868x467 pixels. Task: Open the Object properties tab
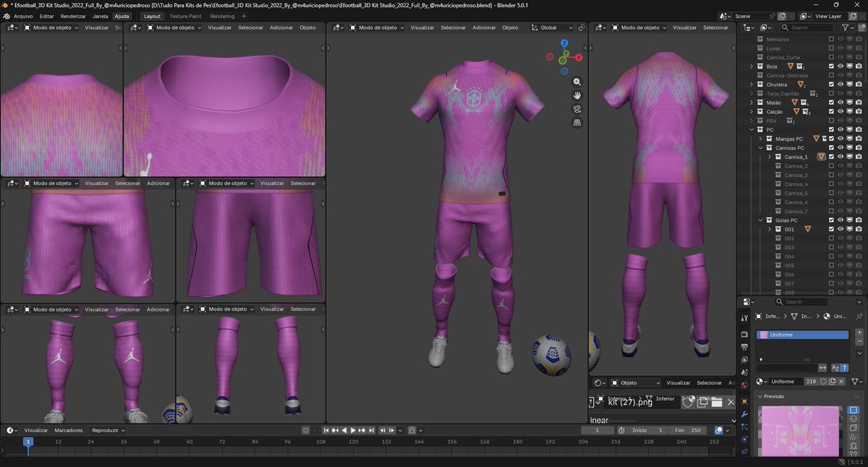[x=744, y=400]
